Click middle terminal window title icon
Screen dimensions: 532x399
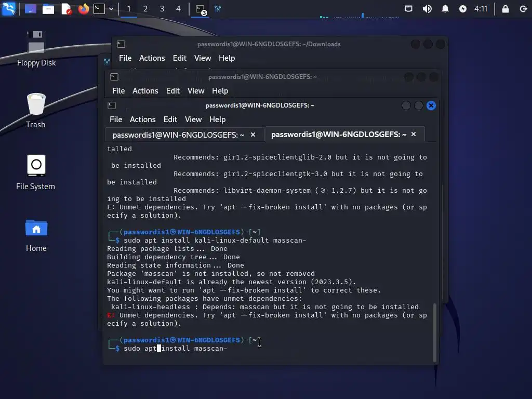click(x=114, y=77)
